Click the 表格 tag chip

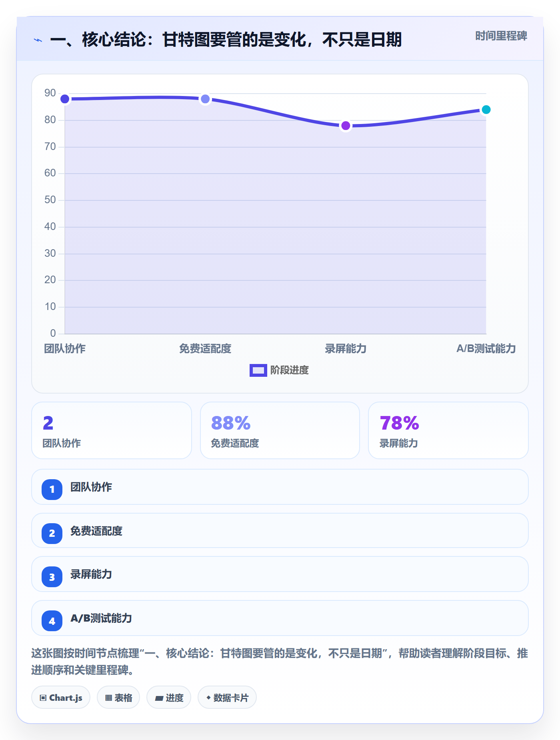pos(118,698)
